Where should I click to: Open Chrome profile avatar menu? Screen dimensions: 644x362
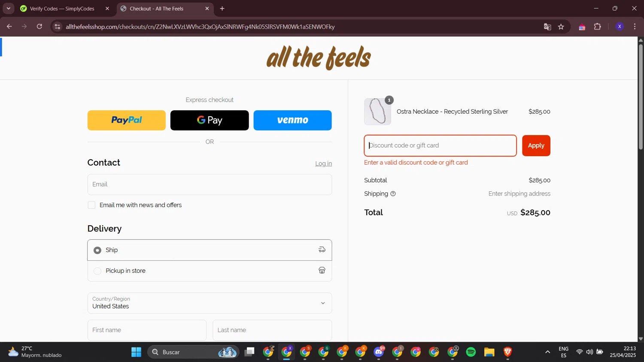pos(620,27)
